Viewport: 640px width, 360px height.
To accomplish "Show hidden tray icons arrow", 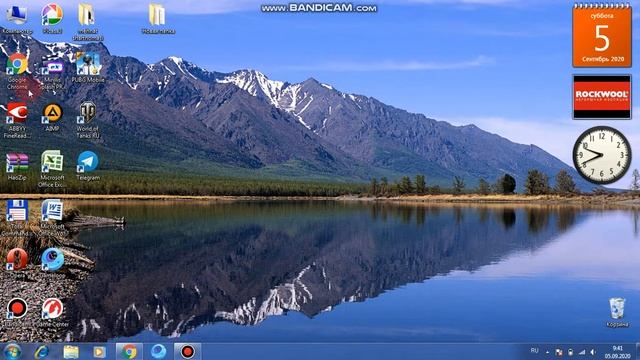I will pyautogui.click(x=547, y=352).
